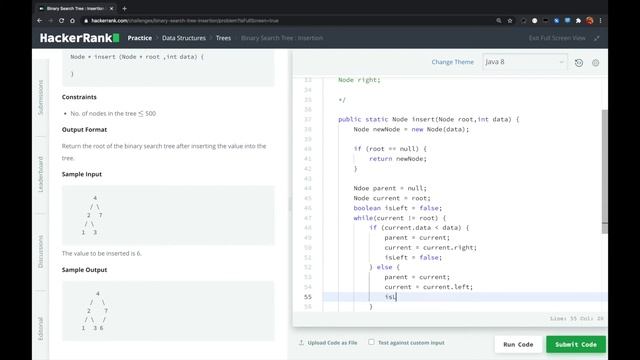The height and width of the screenshot is (360, 640).
Task: Click 'return newNode;' code line
Action: [398, 159]
